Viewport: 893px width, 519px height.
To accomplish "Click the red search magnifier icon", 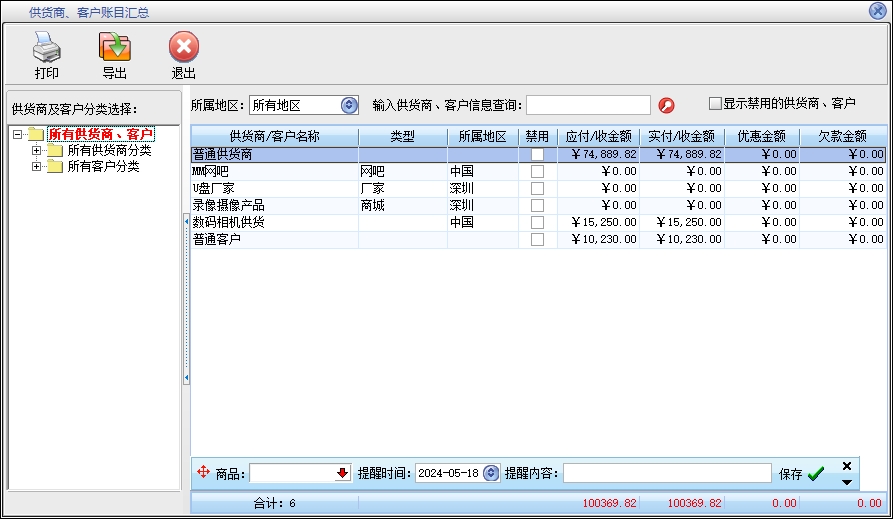I will (667, 105).
